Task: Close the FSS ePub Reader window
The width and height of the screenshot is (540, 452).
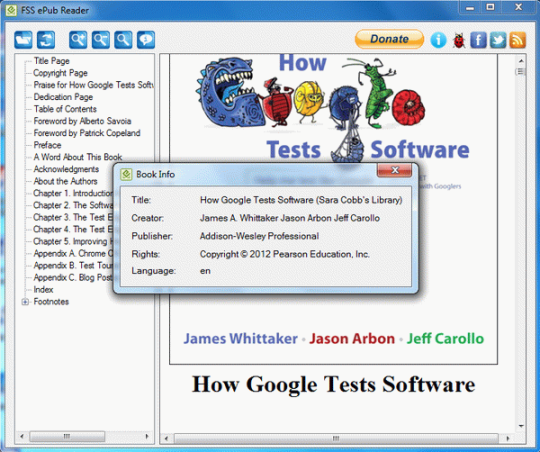Action: (518, 8)
